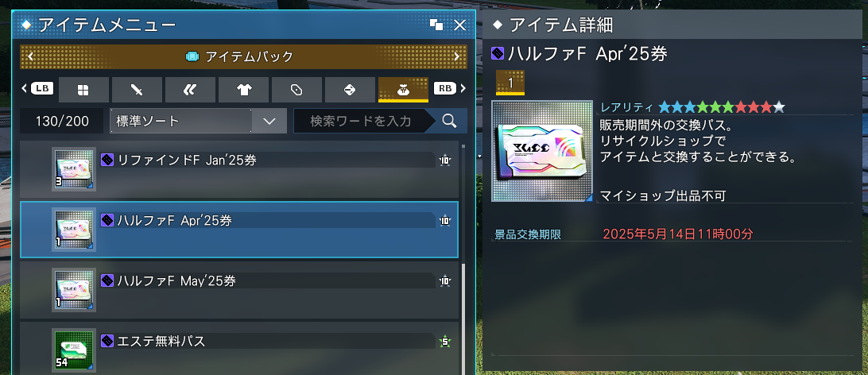Select ハルファF May'25券 item row
868x375 pixels.
(x=239, y=290)
